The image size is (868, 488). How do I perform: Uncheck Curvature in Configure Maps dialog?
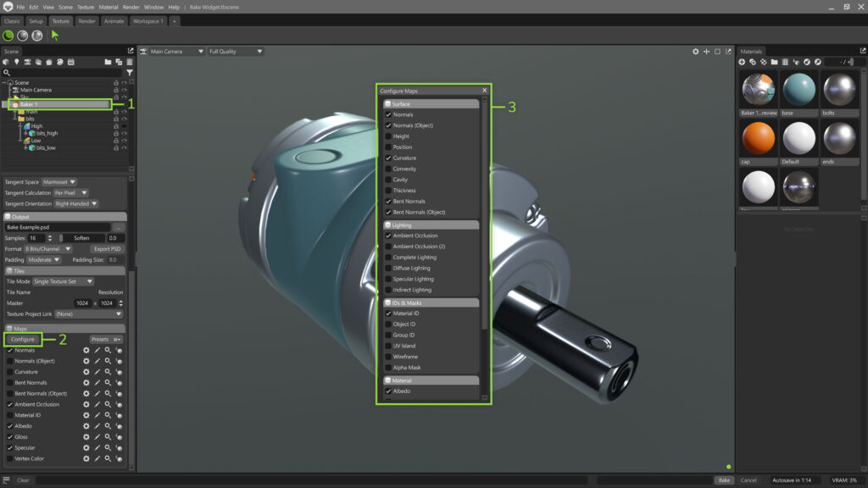389,158
